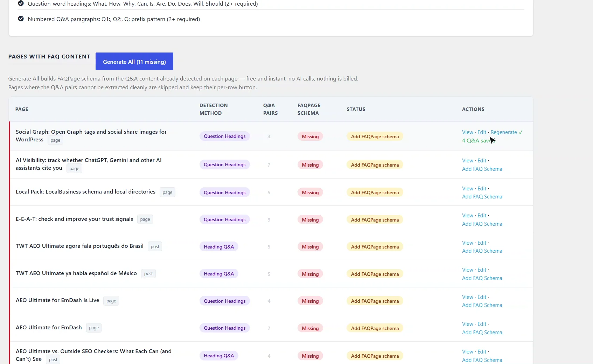Click checkmark icon beside Question-word headings
Image resolution: width=593 pixels, height=364 pixels.
click(x=21, y=3)
